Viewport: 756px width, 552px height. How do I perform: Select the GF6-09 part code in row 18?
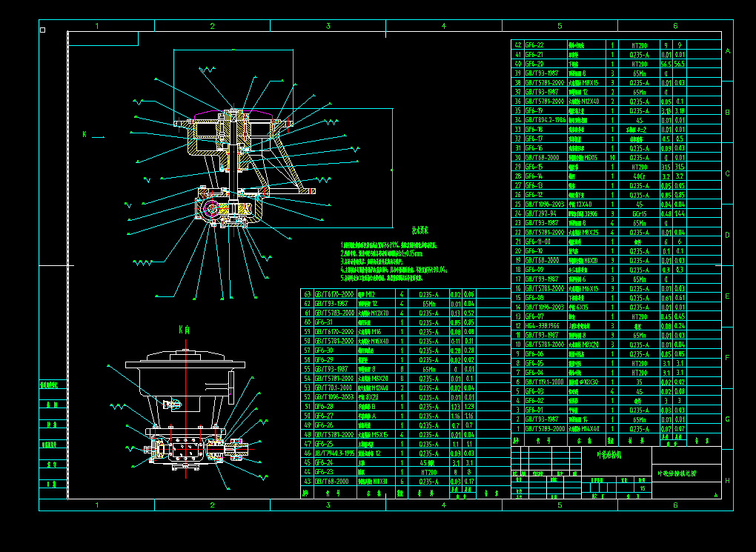[x=534, y=270]
